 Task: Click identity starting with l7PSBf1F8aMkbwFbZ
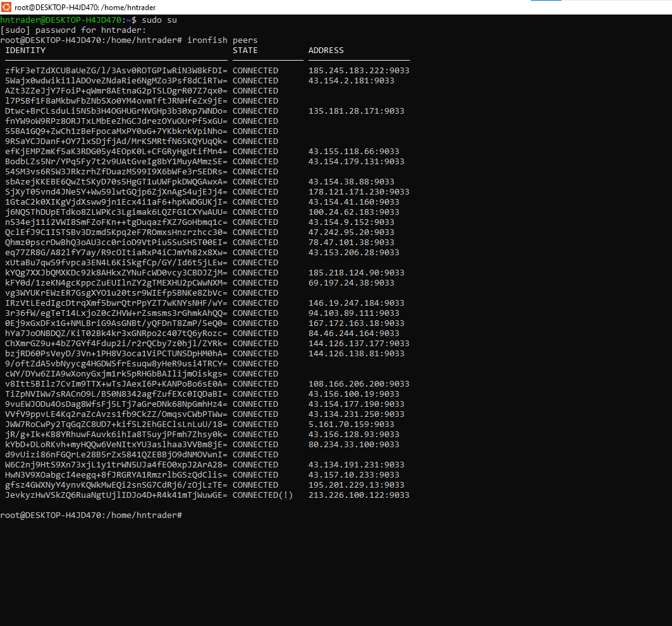tap(116, 101)
